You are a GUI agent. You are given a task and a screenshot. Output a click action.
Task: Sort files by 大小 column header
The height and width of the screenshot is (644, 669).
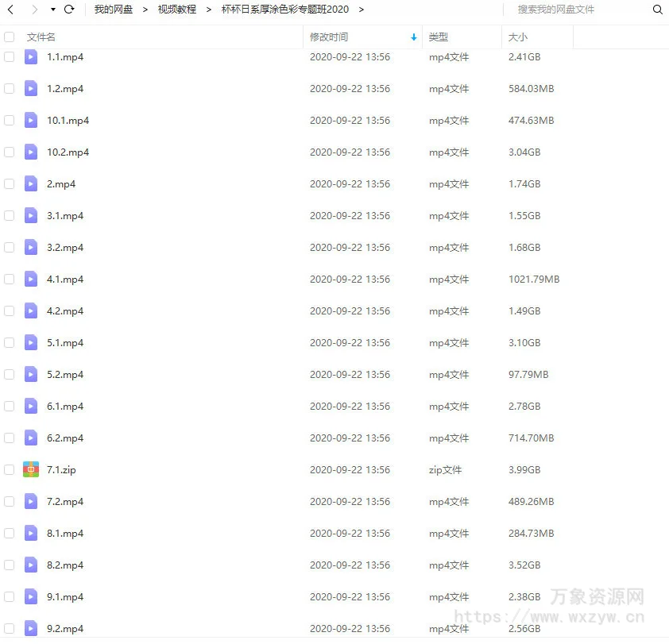517,37
